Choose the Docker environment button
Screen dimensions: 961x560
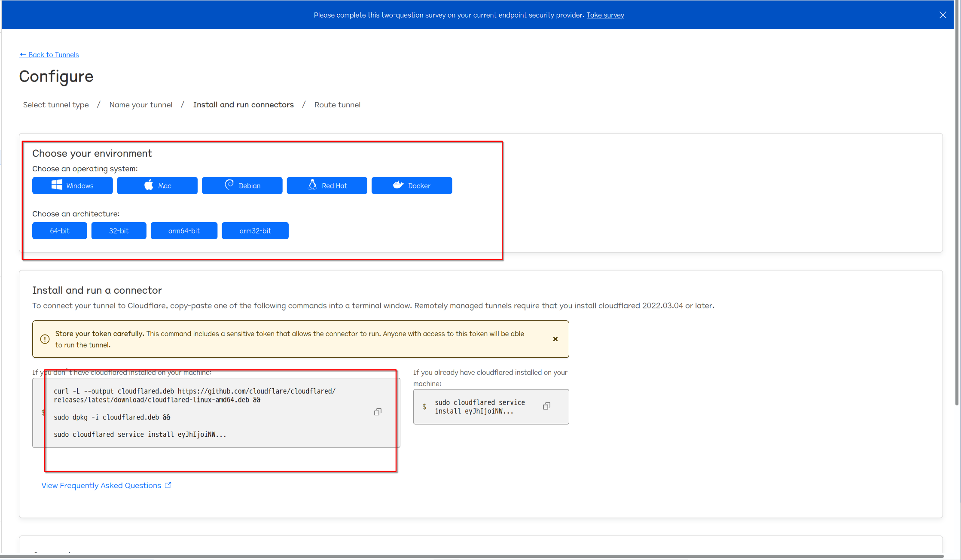tap(412, 186)
